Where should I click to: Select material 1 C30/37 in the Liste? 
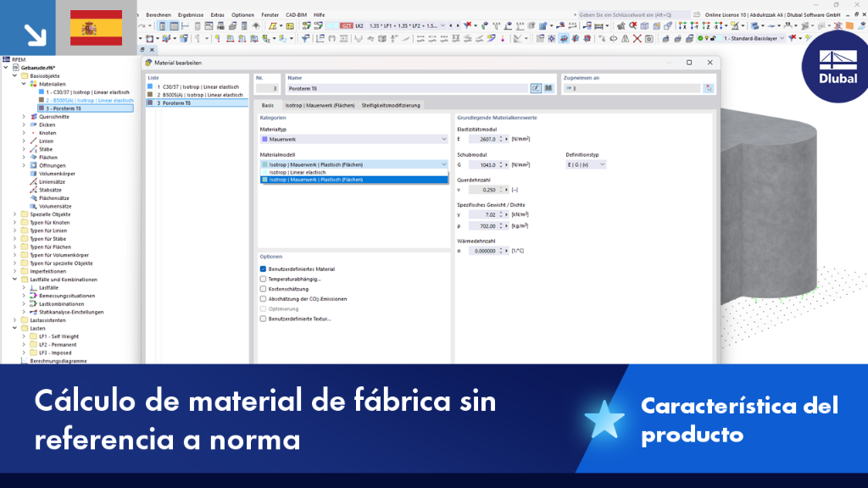pyautogui.click(x=198, y=87)
